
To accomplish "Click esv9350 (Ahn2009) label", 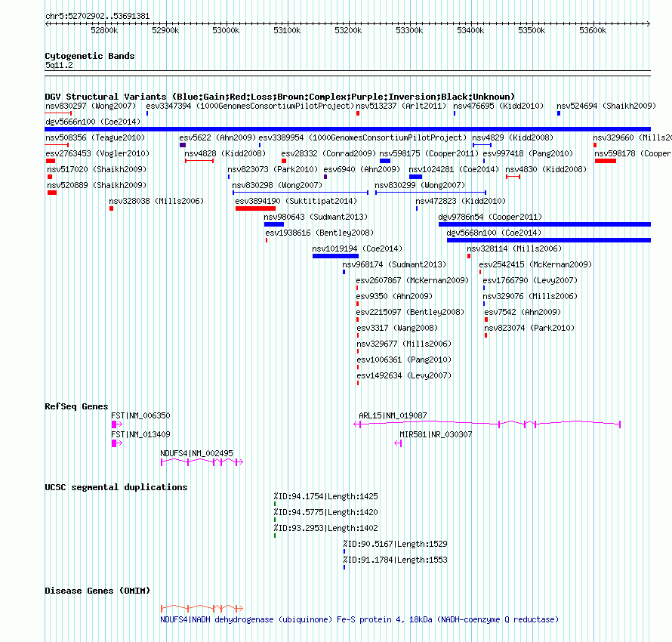I will (394, 296).
